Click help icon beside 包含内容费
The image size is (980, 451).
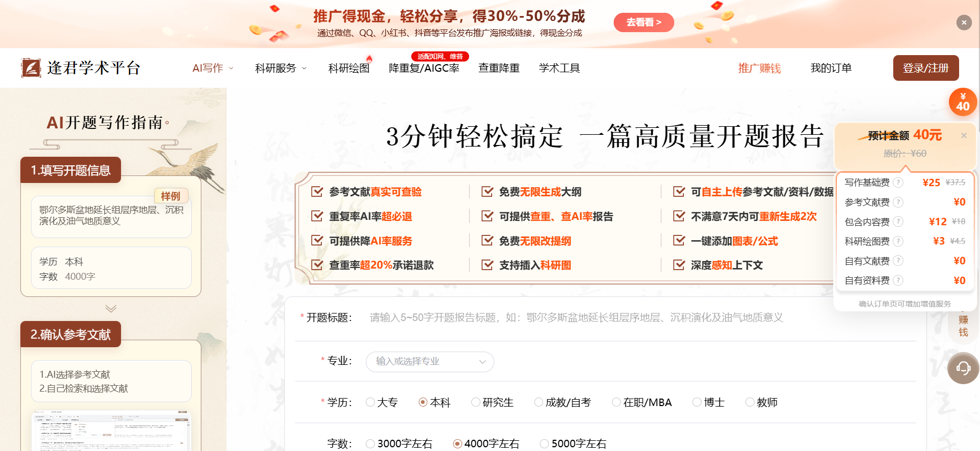899,221
